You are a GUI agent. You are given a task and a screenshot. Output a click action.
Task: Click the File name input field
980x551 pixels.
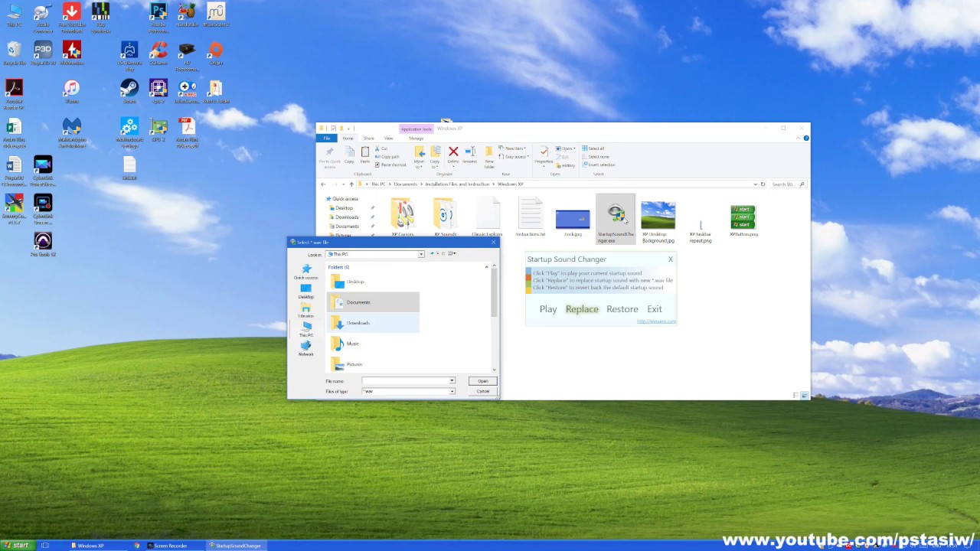point(405,380)
